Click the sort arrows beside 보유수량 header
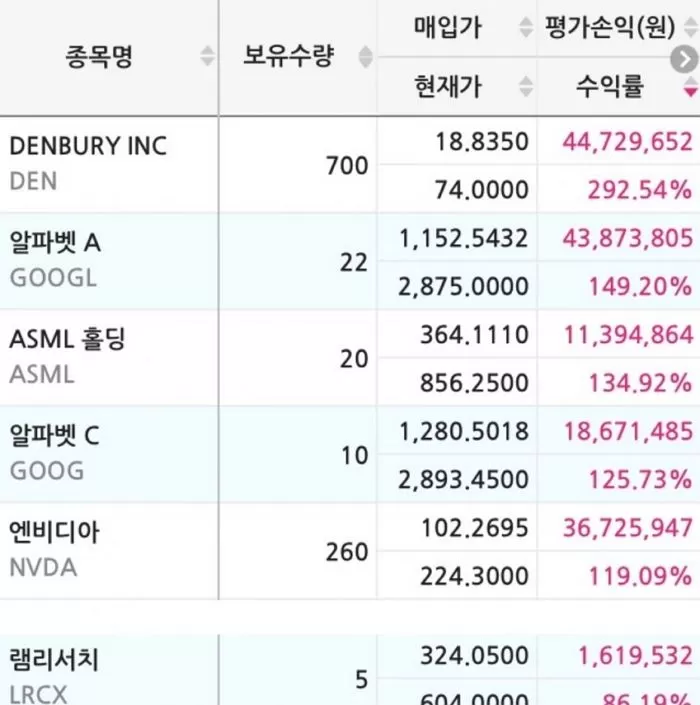This screenshot has height=705, width=700. [366, 57]
